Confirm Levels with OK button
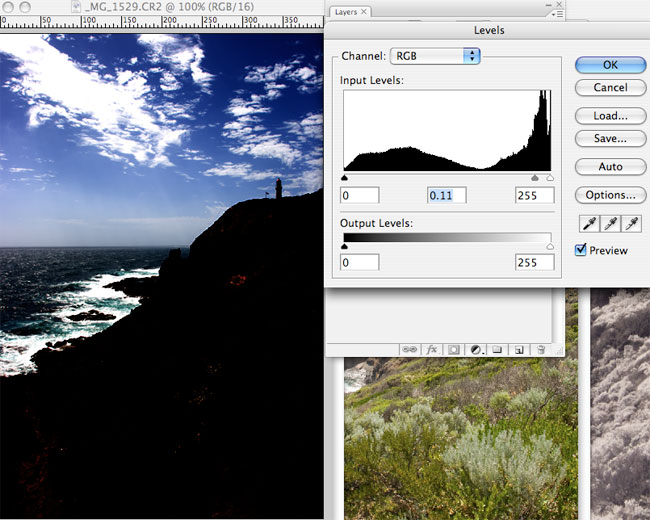The height and width of the screenshot is (520, 650). (610, 65)
